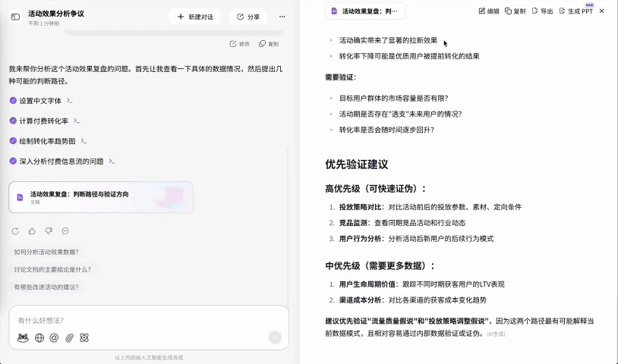
Task: Regenerate the response with the refresh icon
Action: point(15,231)
